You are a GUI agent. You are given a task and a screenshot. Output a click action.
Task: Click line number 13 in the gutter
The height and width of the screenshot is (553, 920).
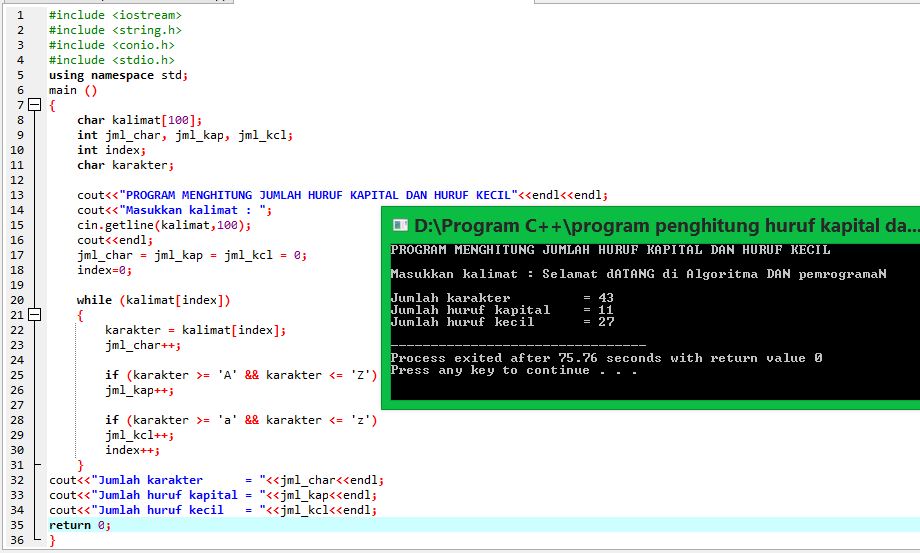[17, 195]
